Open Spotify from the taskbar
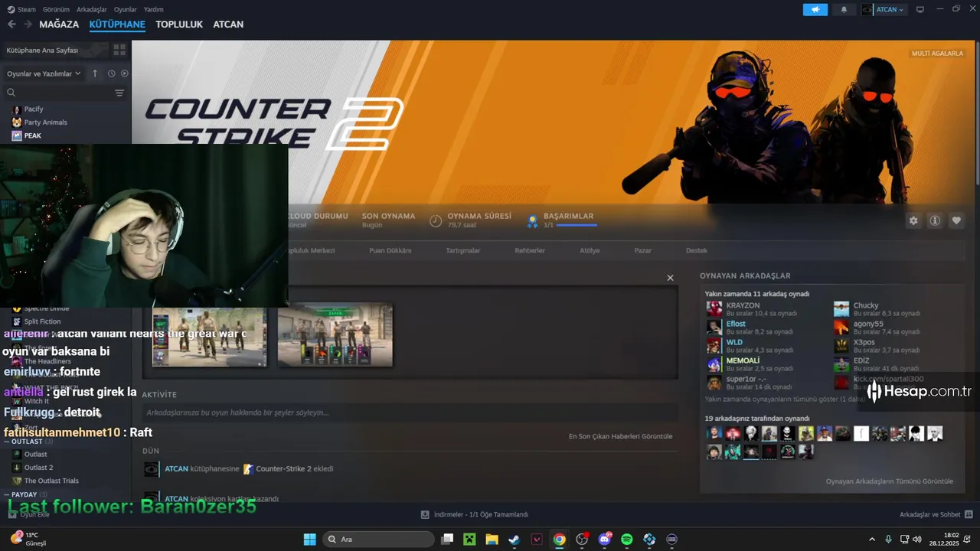980x551 pixels. pos(627,540)
